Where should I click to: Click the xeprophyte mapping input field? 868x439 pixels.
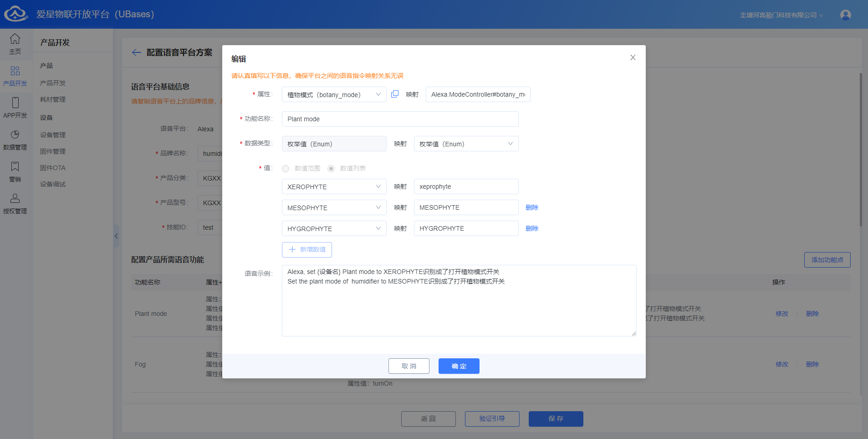pos(466,186)
